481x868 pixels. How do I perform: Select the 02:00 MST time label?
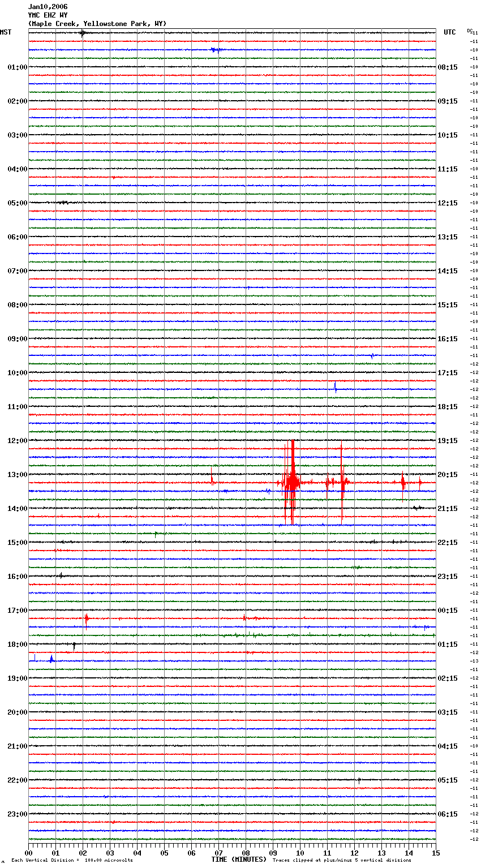click(x=18, y=101)
